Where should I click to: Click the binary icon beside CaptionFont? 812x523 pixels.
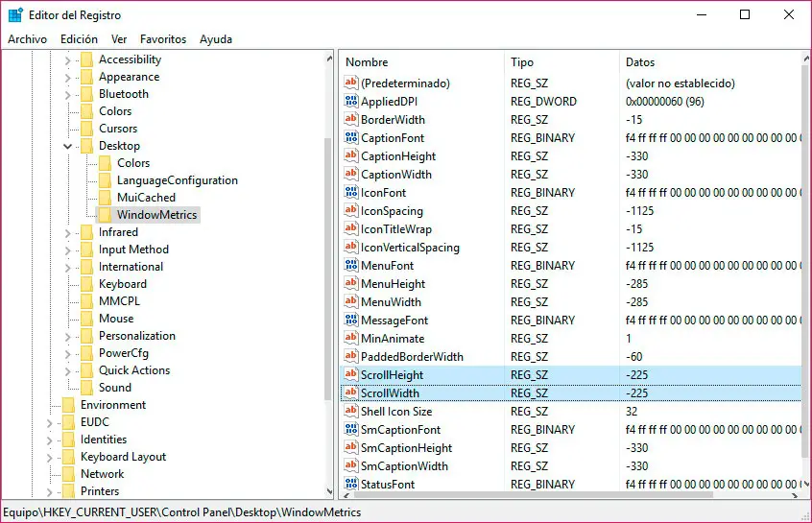click(x=351, y=137)
